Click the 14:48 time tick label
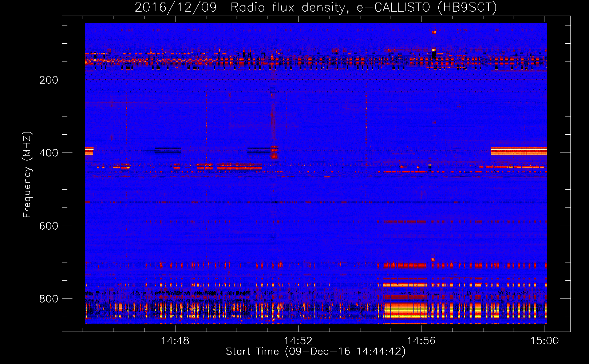589x364 pixels. point(175,341)
